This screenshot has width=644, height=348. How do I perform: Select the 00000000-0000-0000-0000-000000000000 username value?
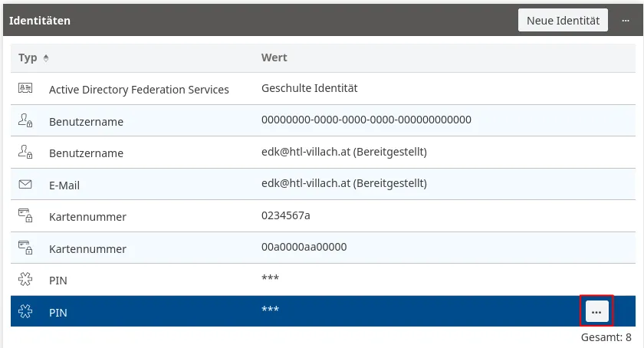pyautogui.click(x=366, y=120)
